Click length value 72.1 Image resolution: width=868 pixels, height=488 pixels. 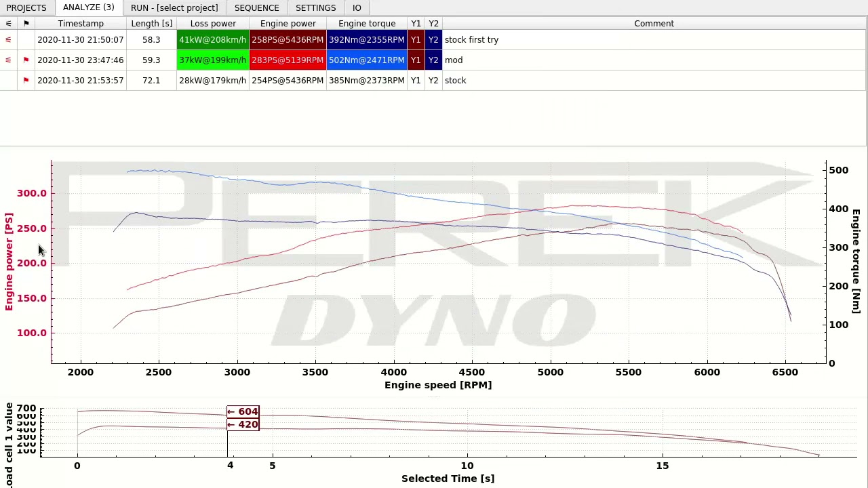(x=151, y=80)
